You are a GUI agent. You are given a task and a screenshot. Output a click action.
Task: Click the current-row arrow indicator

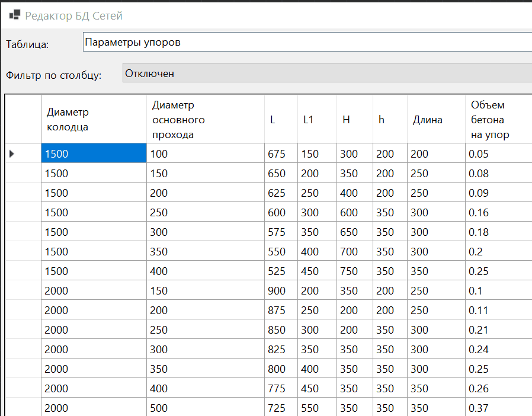point(12,154)
